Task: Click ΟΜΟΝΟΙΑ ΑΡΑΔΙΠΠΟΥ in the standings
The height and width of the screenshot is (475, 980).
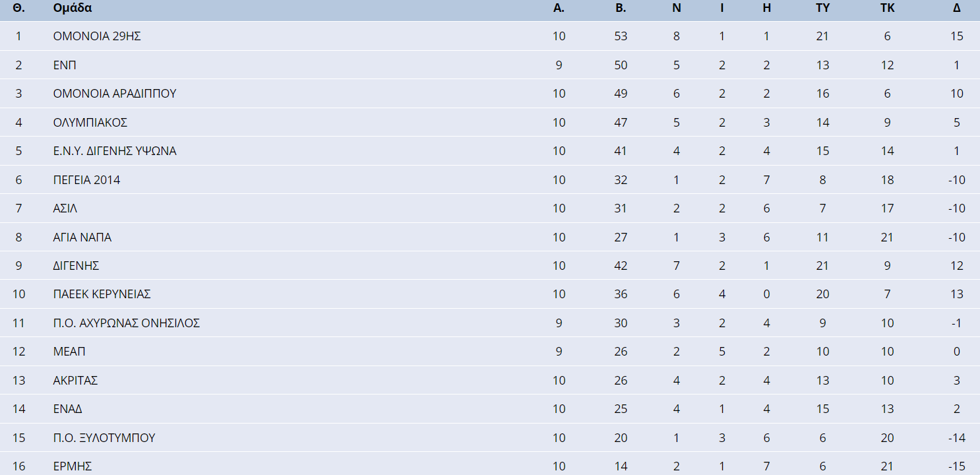Action: pos(115,94)
